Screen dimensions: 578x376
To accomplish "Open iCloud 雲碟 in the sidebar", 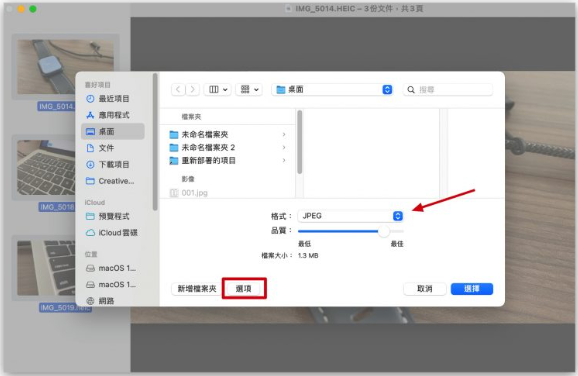I will (113, 233).
